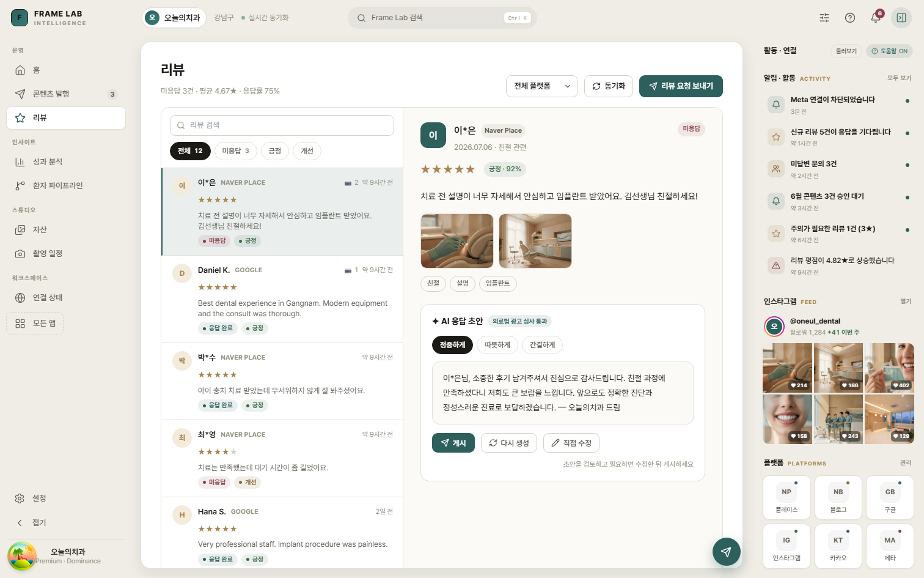The height and width of the screenshot is (578, 924).
Task: Open the first review photo of dental glove
Action: pyautogui.click(x=457, y=241)
